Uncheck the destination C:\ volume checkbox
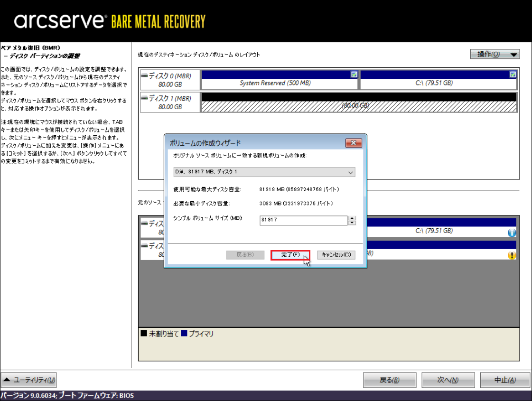Image resolution: width=532 pixels, height=401 pixels. tap(513, 75)
